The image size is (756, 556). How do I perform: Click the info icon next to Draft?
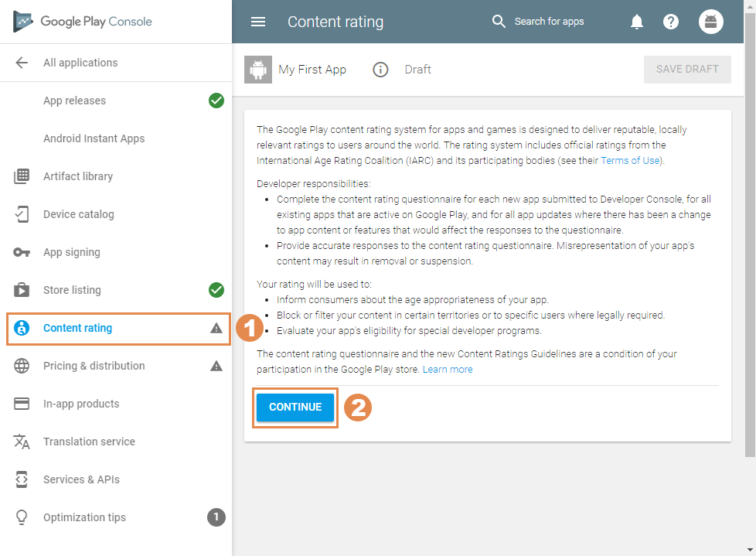tap(380, 70)
